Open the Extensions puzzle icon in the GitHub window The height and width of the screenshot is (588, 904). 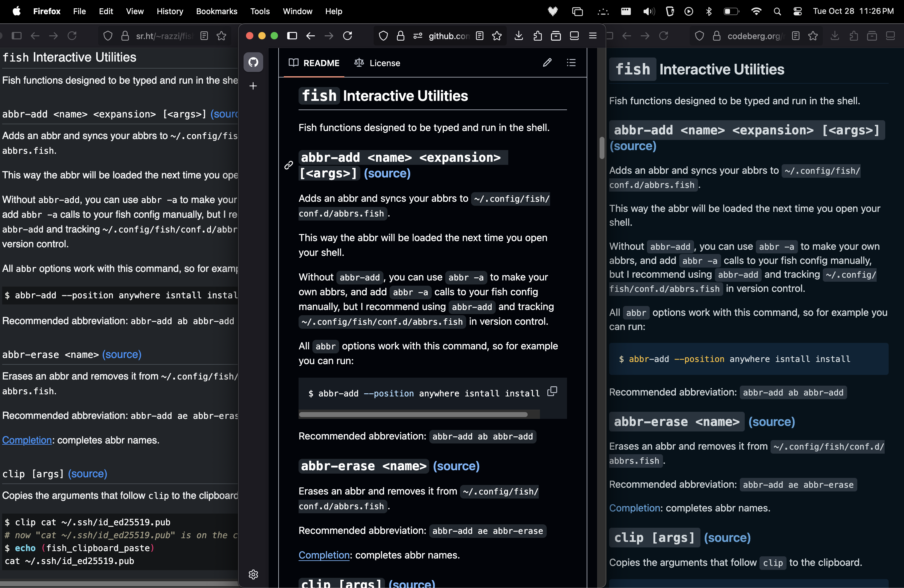(537, 36)
